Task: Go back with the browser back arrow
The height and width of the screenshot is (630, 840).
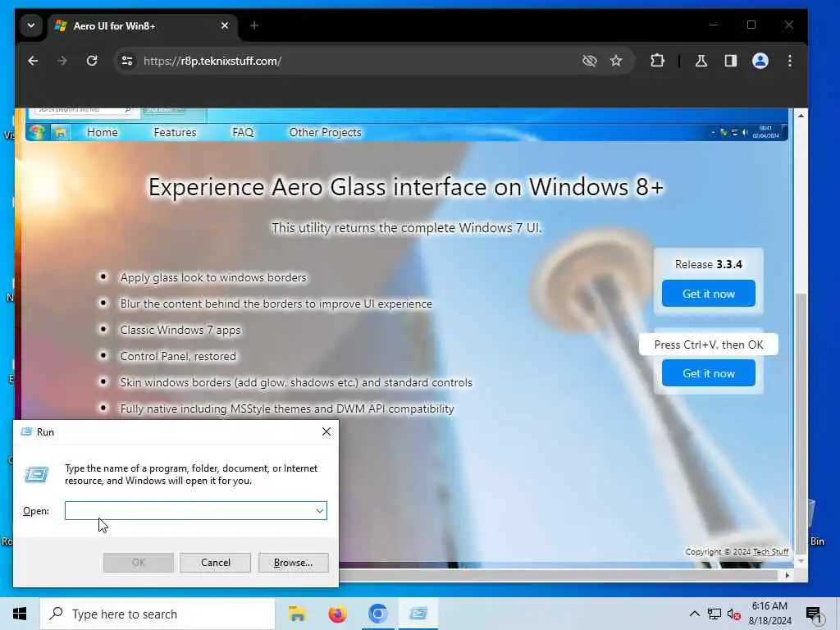Action: pyautogui.click(x=33, y=61)
